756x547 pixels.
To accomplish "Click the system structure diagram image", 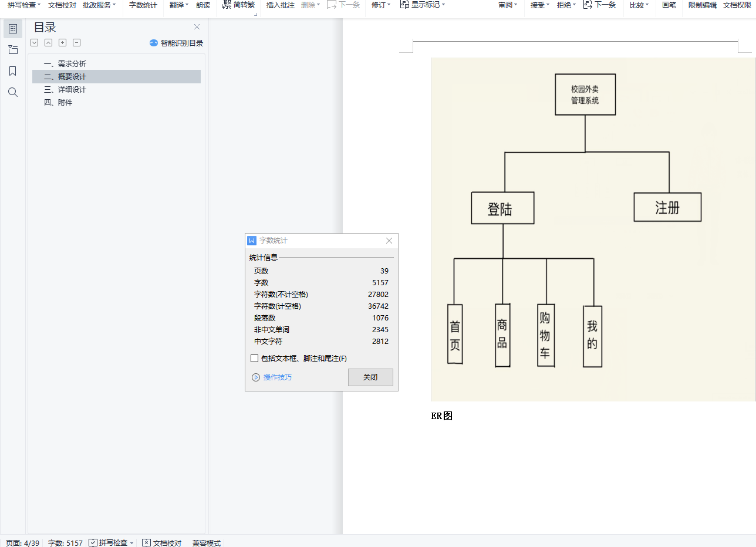I will pos(593,229).
